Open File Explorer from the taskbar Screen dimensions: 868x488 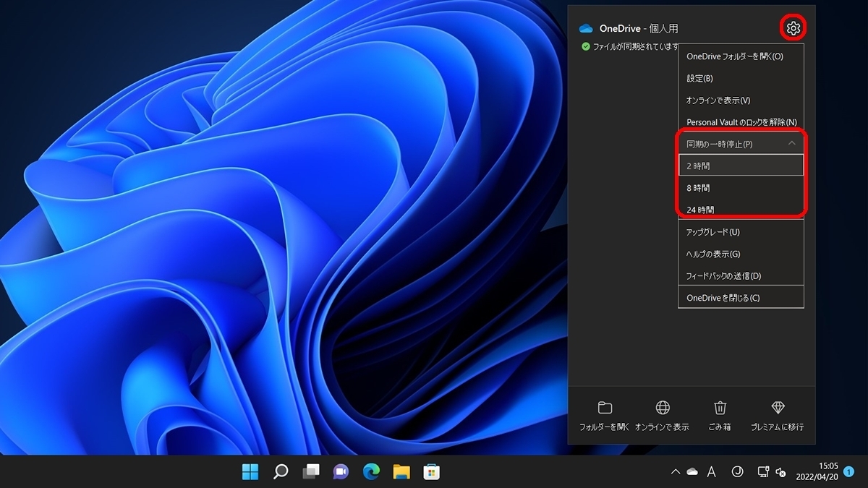point(401,472)
